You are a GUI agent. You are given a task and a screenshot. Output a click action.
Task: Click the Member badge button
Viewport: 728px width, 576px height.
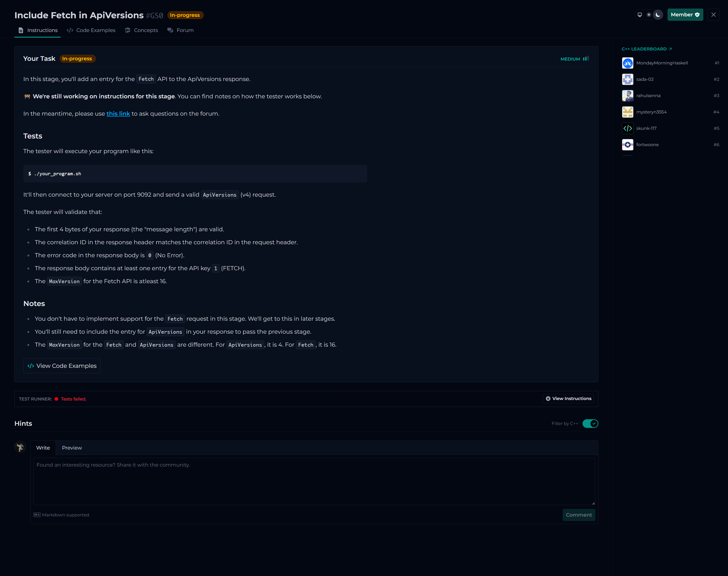click(x=685, y=15)
